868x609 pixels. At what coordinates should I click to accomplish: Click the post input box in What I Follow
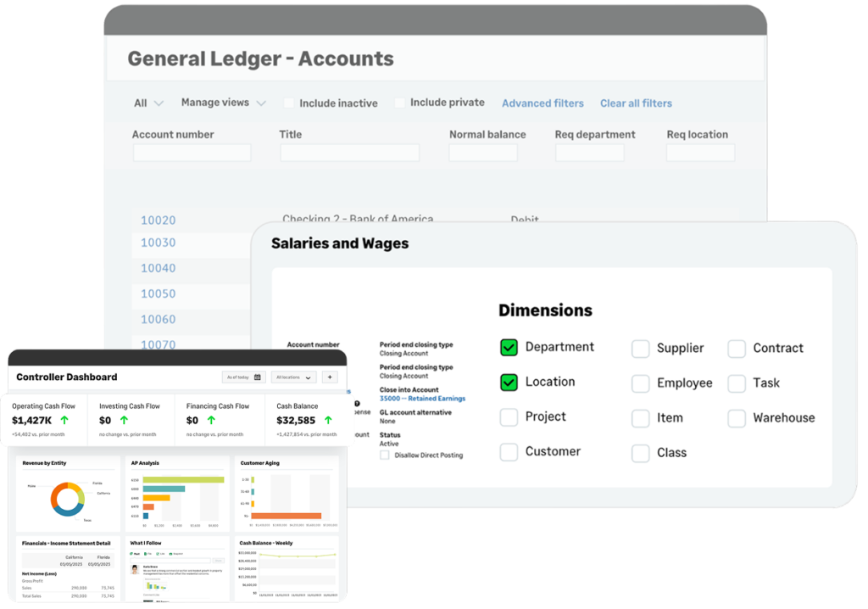(x=170, y=561)
